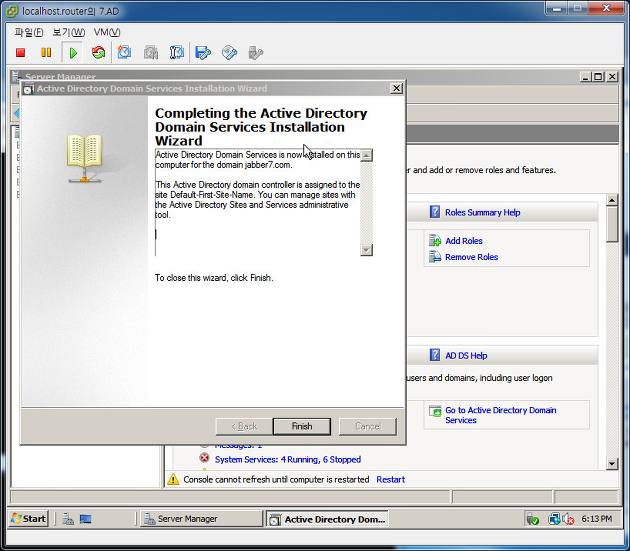Click the red error icon beside System Services

coord(205,458)
